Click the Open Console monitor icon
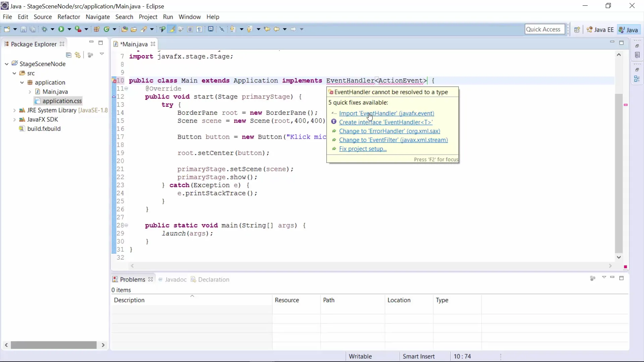 pos(211,29)
